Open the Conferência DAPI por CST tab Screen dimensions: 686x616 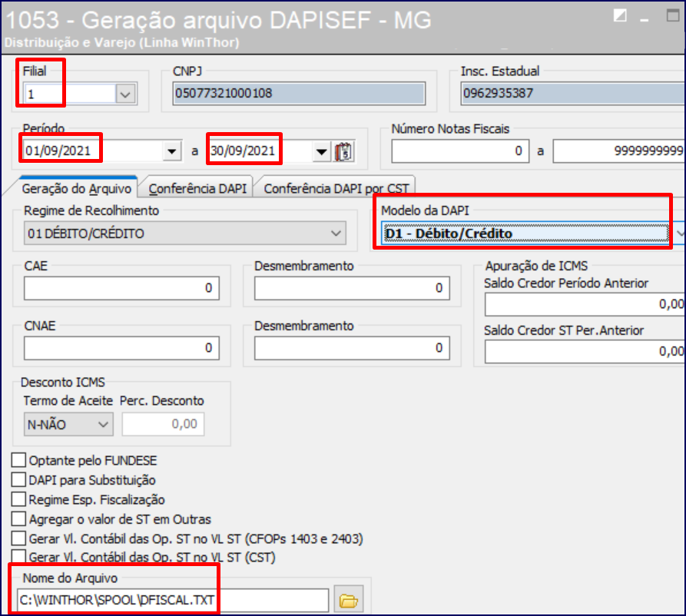336,188
